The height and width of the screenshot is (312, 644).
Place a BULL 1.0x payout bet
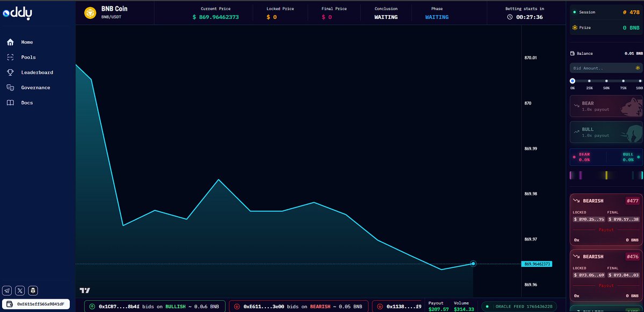click(x=606, y=132)
